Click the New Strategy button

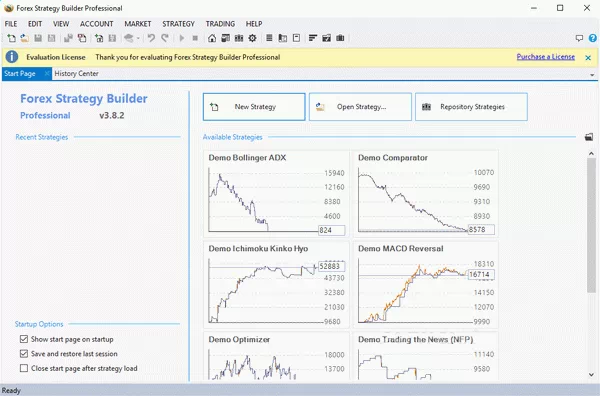(x=254, y=107)
